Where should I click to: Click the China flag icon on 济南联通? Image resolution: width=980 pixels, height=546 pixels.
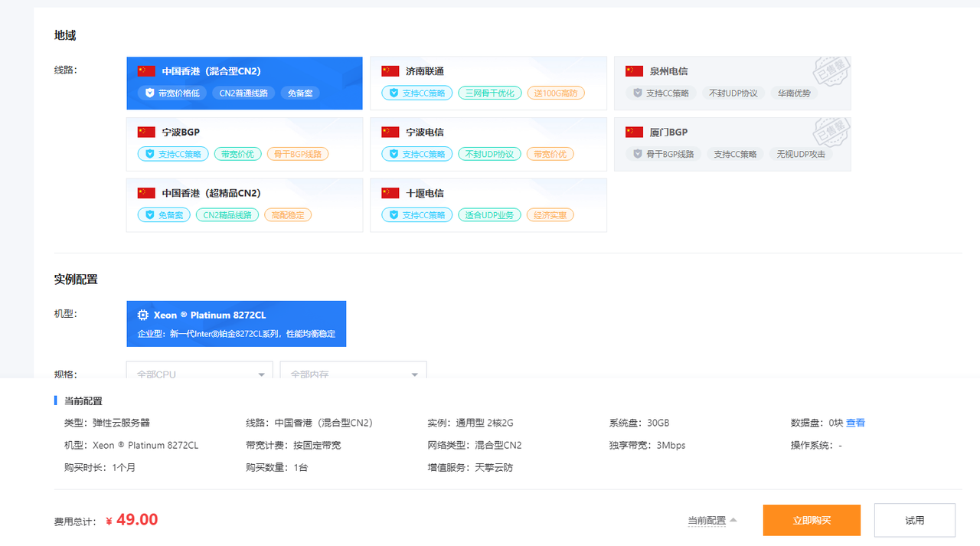point(390,71)
